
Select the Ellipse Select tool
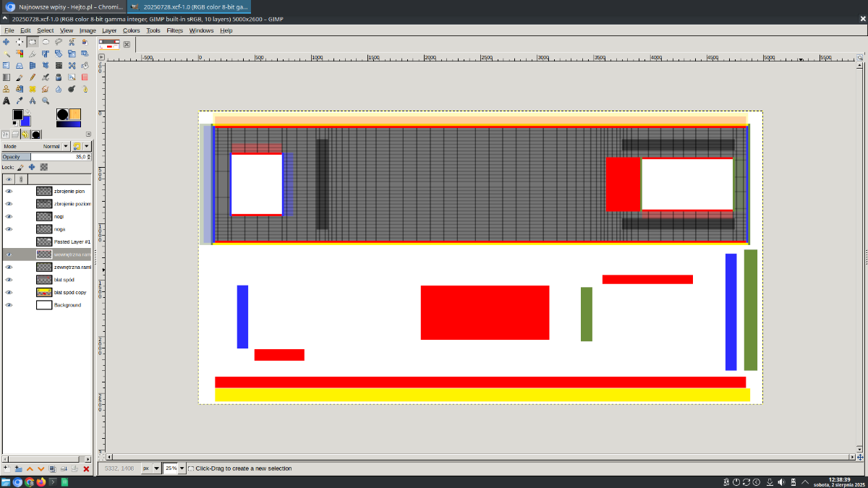(46, 42)
